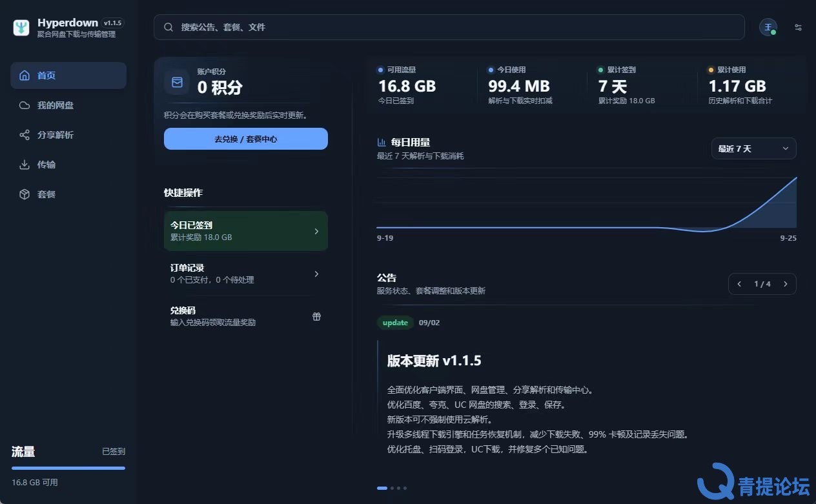Click the share icon beside 分享解析
The image size is (816, 504).
(25, 135)
